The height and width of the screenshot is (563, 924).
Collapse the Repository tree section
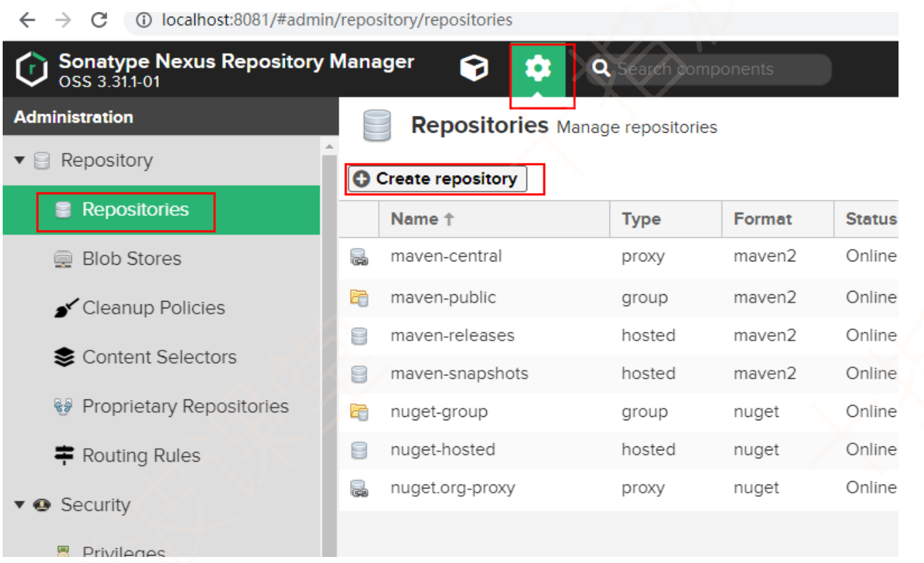19,161
